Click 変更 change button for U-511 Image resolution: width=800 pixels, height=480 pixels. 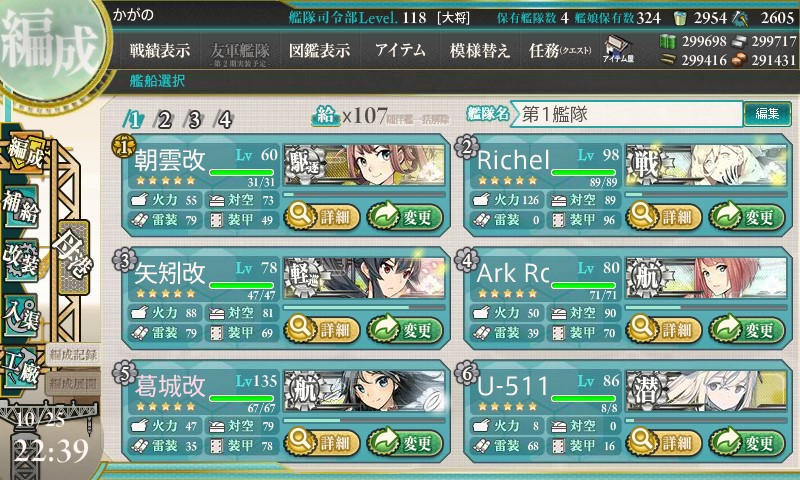[747, 442]
